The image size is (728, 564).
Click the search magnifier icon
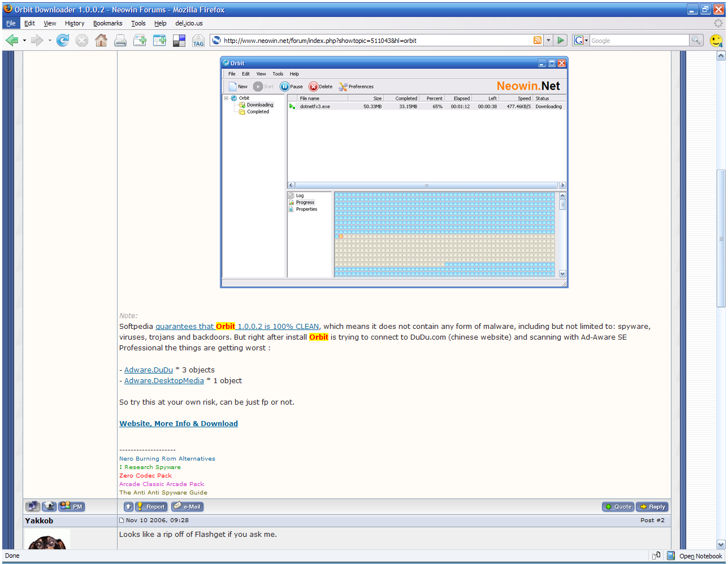(x=696, y=41)
